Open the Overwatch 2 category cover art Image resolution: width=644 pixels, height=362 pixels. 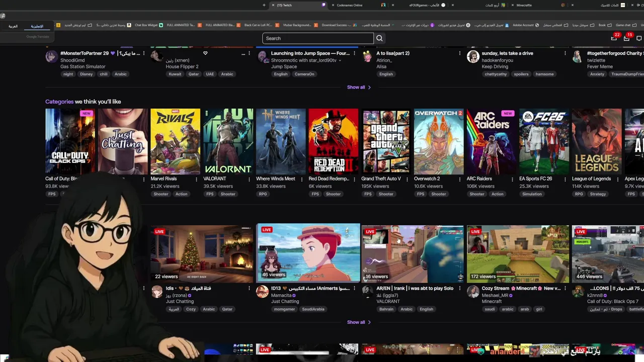point(439,141)
